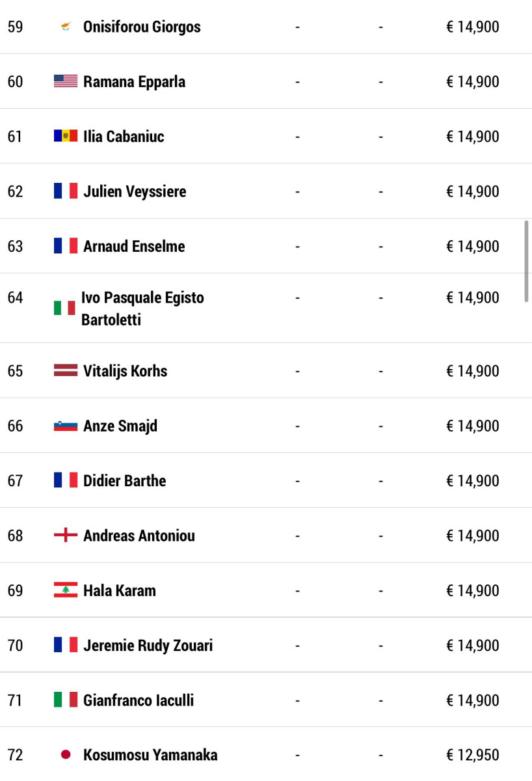Select the Onisiforou Giorgos player name

142,27
